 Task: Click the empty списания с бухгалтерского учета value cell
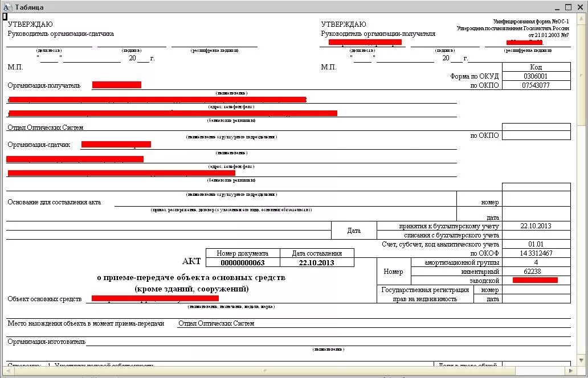coord(536,235)
